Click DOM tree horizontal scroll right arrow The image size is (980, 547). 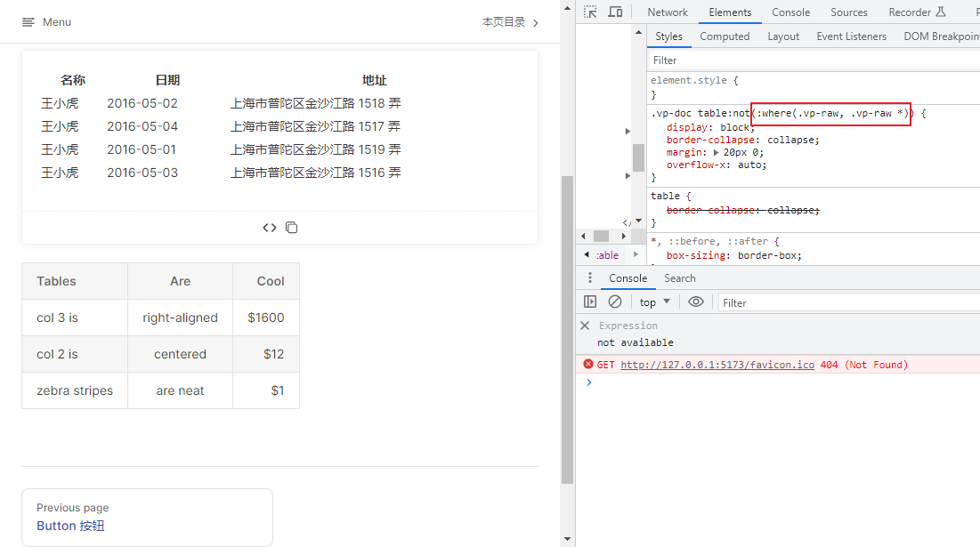623,236
